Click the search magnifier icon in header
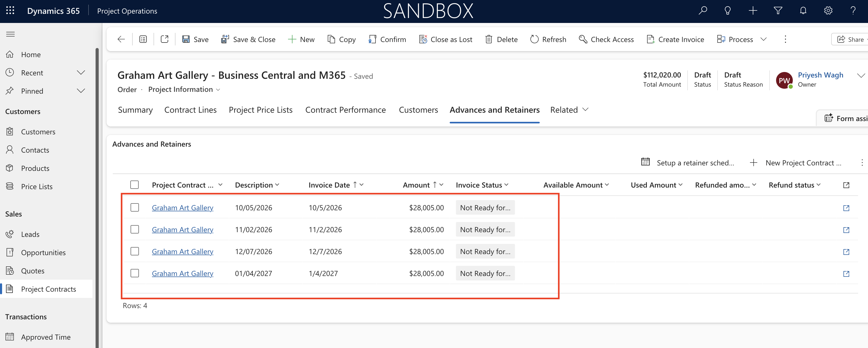 [702, 11]
